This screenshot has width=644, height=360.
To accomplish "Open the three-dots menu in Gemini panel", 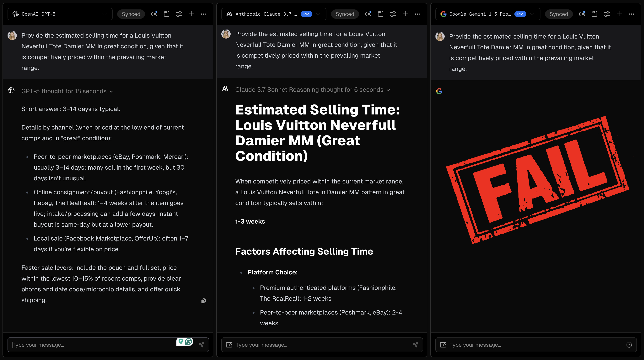I will [631, 14].
